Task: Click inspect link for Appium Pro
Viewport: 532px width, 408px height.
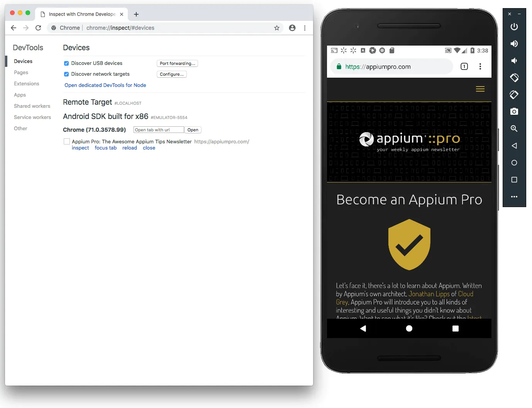Action: tap(80, 148)
